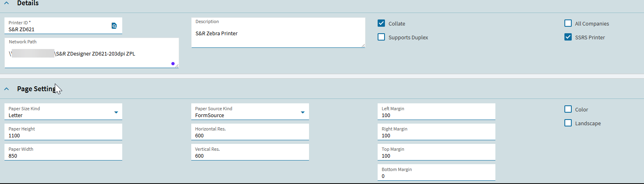The height and width of the screenshot is (184, 644).
Task: Select the Vertical Res. field
Action: coord(250,156)
